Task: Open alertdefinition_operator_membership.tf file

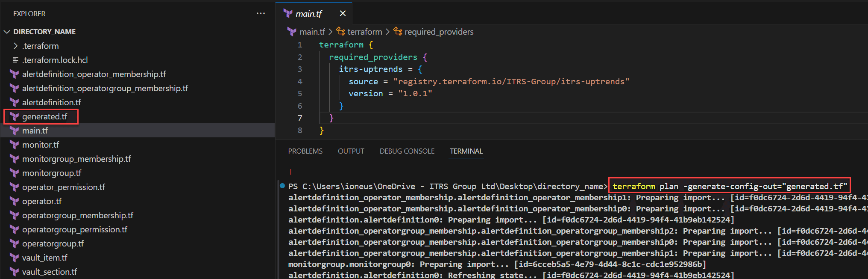Action: (x=94, y=74)
